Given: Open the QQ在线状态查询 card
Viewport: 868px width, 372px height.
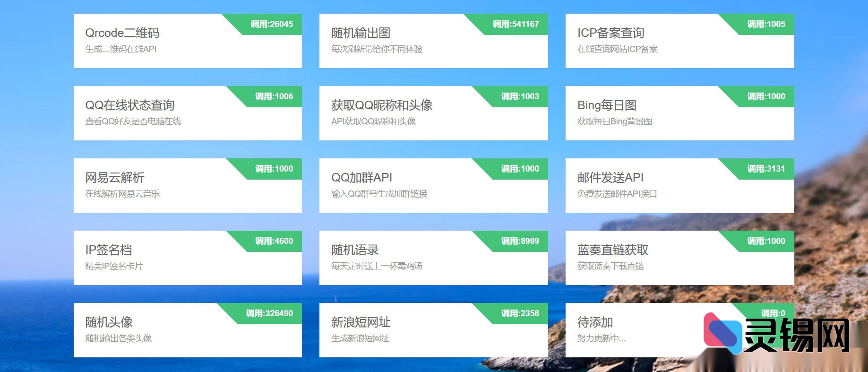Looking at the screenshot, I should click(x=188, y=113).
